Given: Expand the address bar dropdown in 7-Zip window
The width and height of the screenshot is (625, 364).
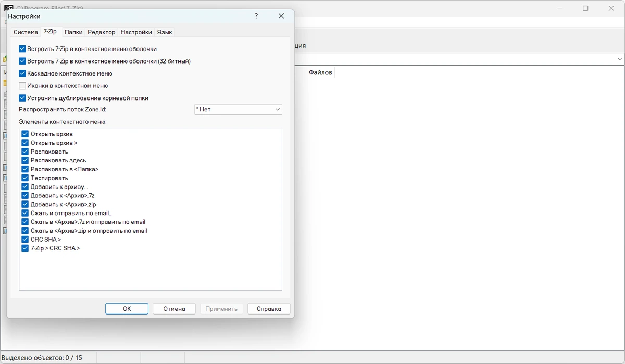Looking at the screenshot, I should 620,59.
